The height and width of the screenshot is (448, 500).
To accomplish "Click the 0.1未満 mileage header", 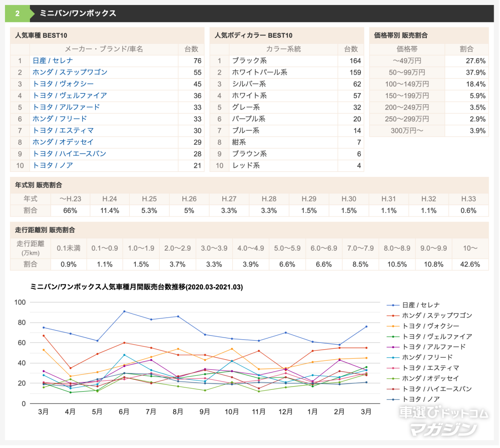I will 69,248.
